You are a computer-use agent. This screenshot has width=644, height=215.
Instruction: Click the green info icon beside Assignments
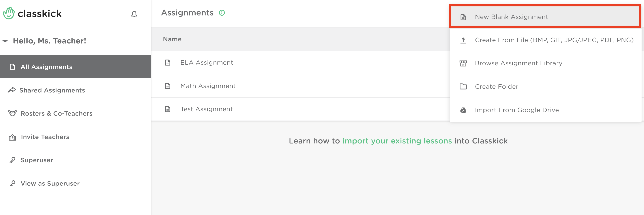222,13
